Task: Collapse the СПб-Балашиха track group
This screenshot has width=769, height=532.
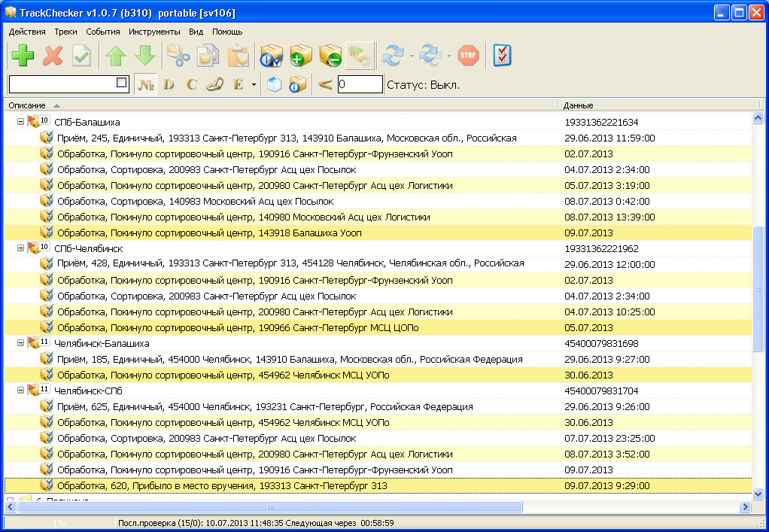Action: (20, 122)
